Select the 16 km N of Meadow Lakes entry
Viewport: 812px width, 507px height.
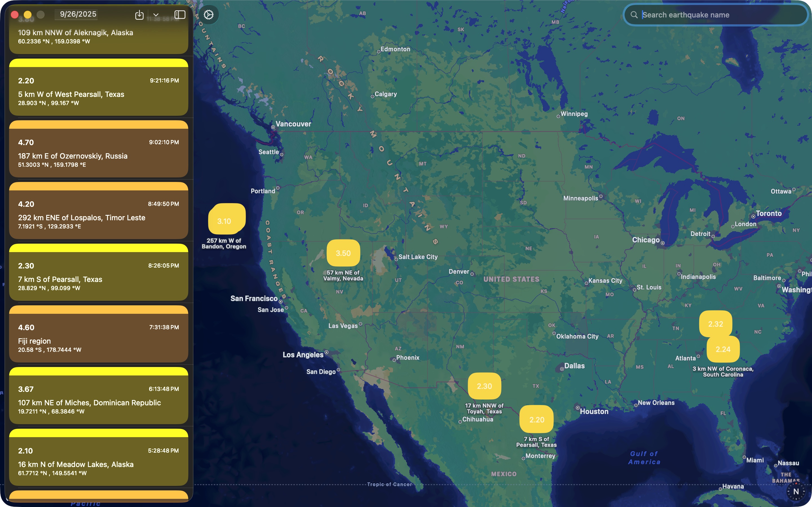point(98,461)
